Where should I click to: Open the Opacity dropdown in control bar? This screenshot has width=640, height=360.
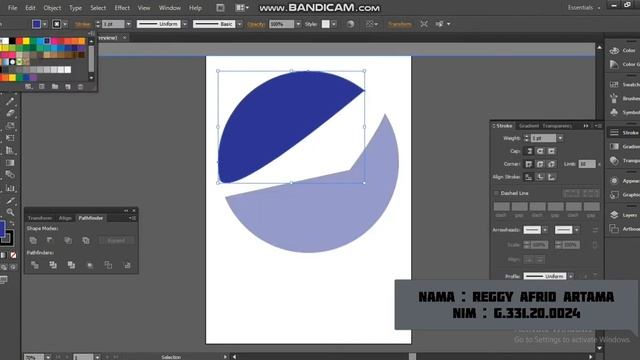[298, 24]
